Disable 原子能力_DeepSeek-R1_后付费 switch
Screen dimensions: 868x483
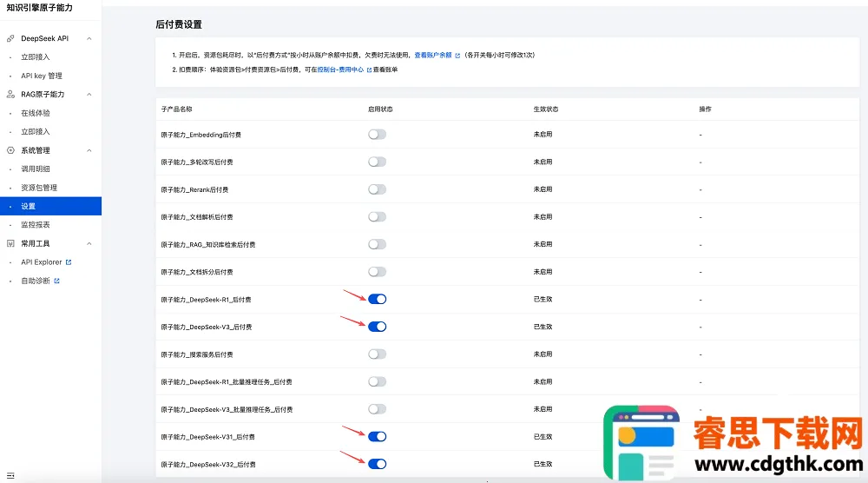(x=377, y=299)
